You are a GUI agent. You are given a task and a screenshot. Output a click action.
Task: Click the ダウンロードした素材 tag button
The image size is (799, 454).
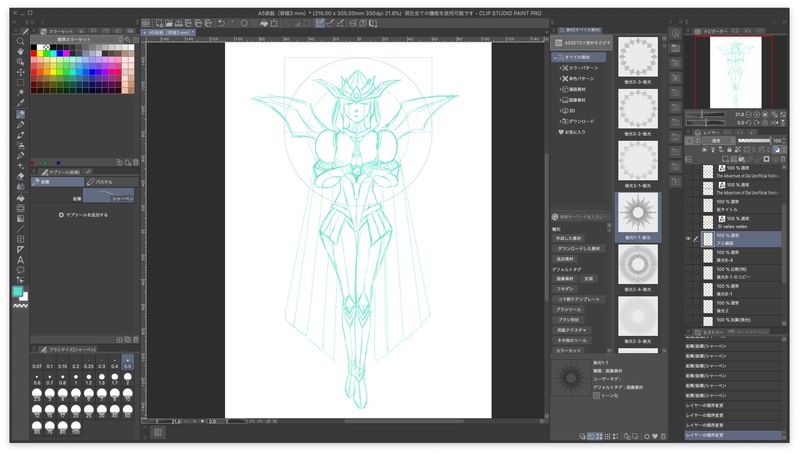[579, 247]
